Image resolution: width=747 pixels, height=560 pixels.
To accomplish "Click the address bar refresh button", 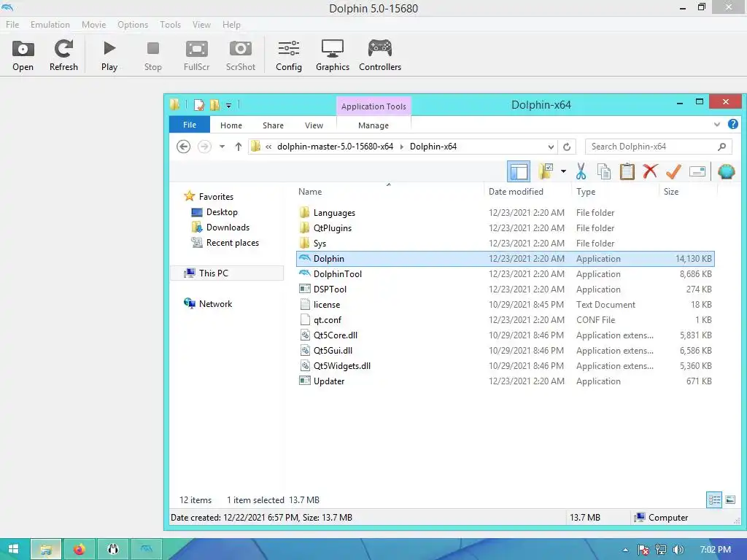I will pyautogui.click(x=567, y=147).
